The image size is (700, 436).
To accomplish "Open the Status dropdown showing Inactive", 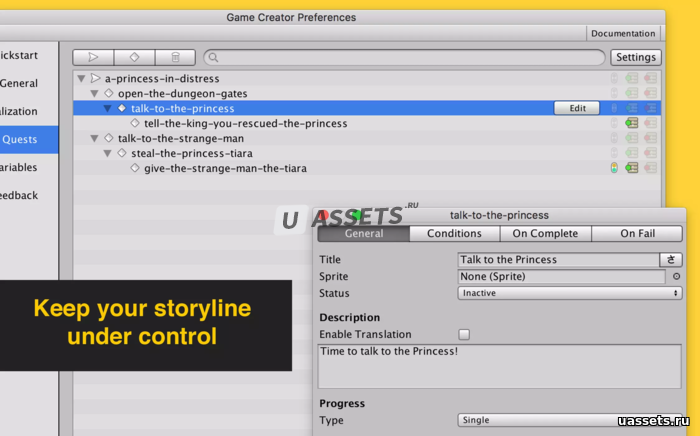I will click(570, 293).
